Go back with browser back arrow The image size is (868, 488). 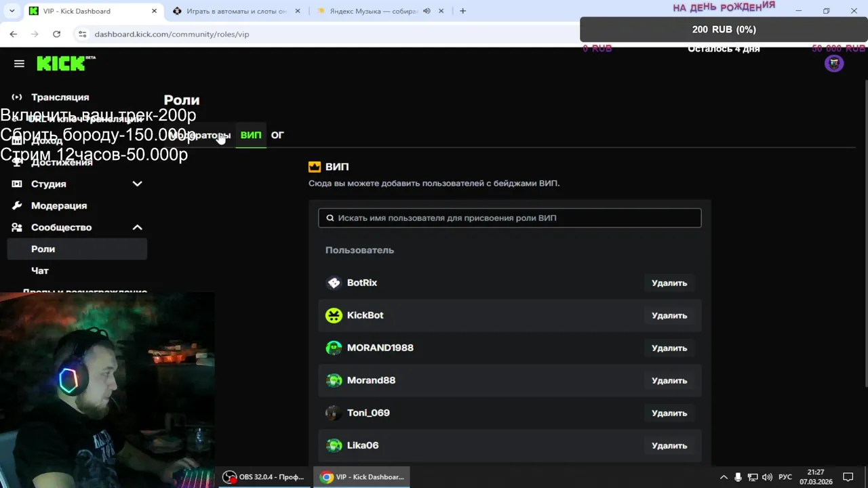(14, 34)
